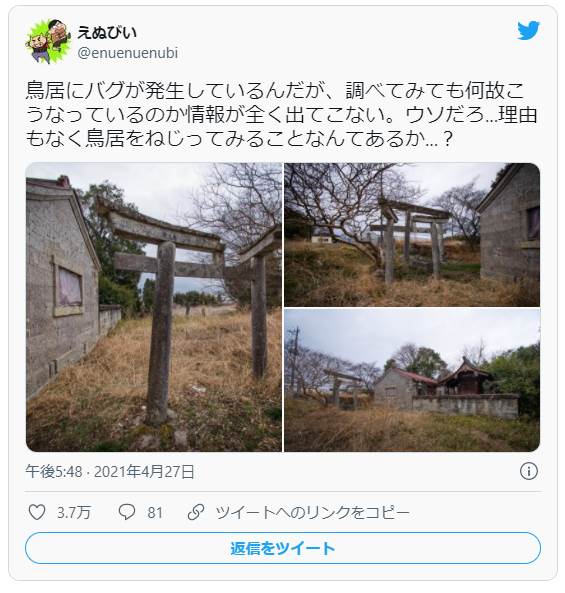Screen dimensions: 565x593
Task: Open the large torii gate photo
Action: tap(154, 307)
